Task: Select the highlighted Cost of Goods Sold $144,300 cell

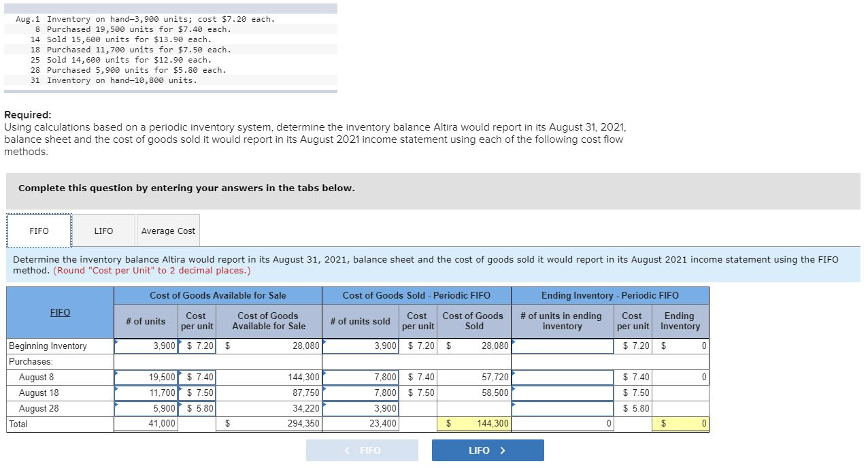Action: point(473,424)
